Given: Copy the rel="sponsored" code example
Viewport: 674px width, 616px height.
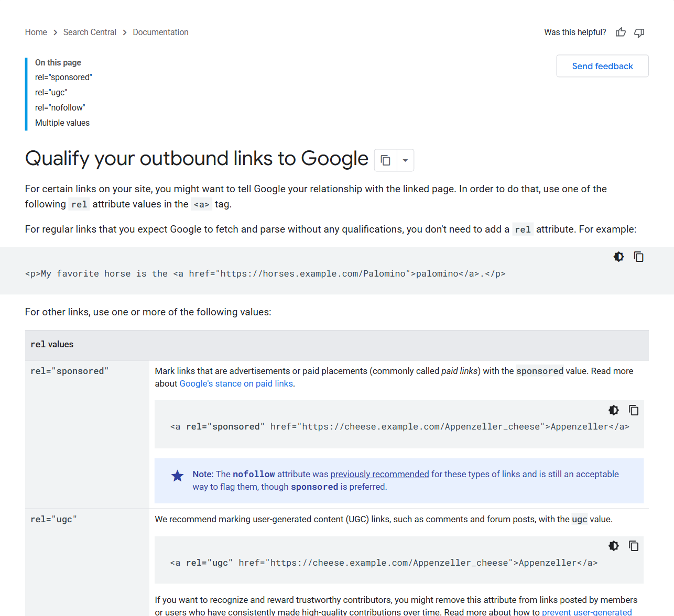Looking at the screenshot, I should tap(634, 410).
